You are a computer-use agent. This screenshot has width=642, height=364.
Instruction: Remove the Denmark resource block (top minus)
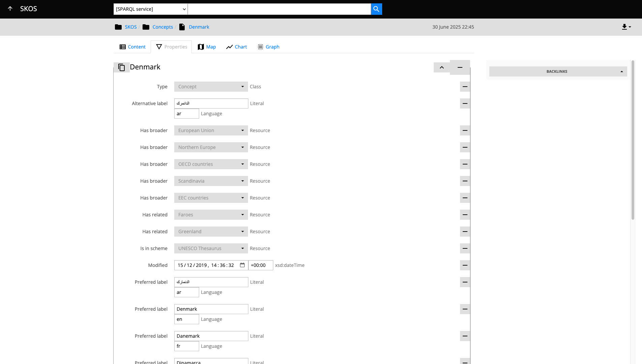pyautogui.click(x=460, y=67)
